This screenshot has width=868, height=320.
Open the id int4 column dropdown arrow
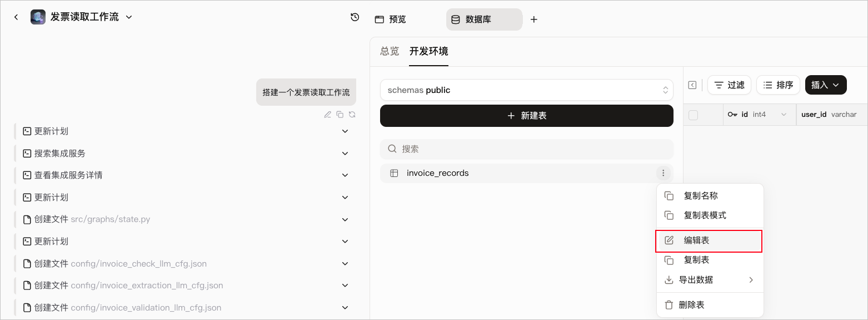tap(784, 115)
